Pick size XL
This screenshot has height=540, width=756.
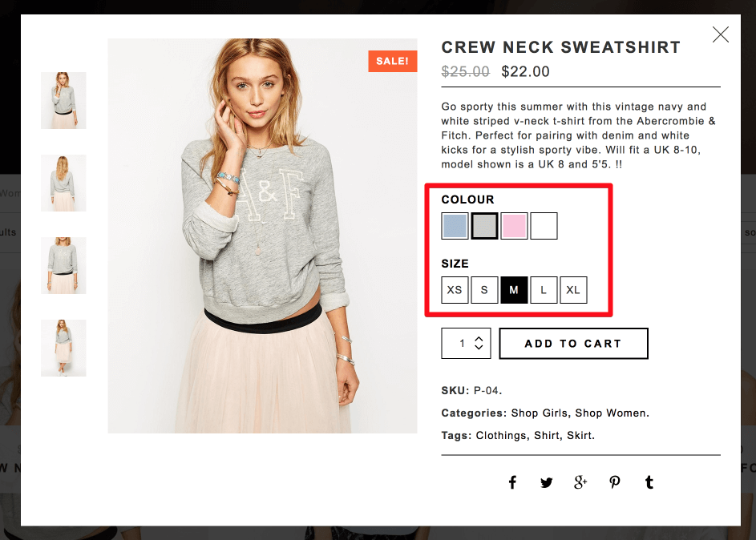pos(573,290)
